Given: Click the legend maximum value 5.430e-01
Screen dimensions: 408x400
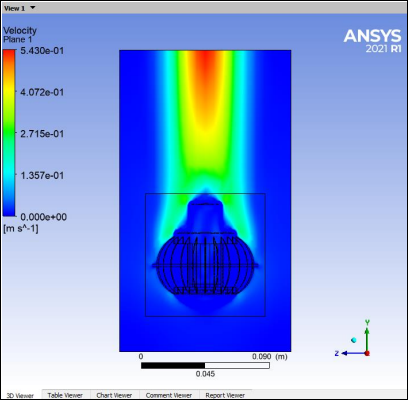Looking at the screenshot, I should point(42,51).
